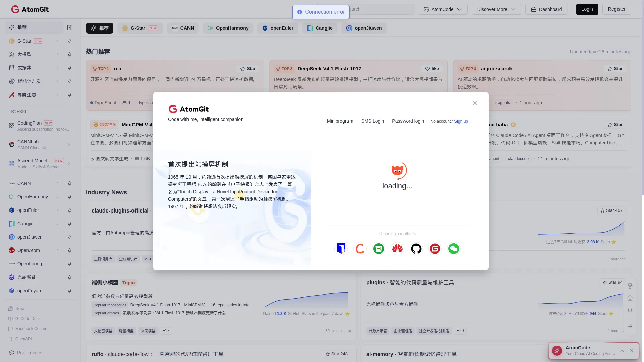644x362 pixels.
Task: Log in with WeChat icon
Action: coord(453,249)
